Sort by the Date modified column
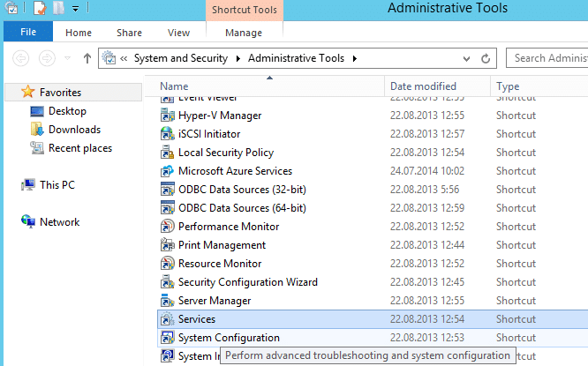Screen dimensions: 588x366 [437, 86]
